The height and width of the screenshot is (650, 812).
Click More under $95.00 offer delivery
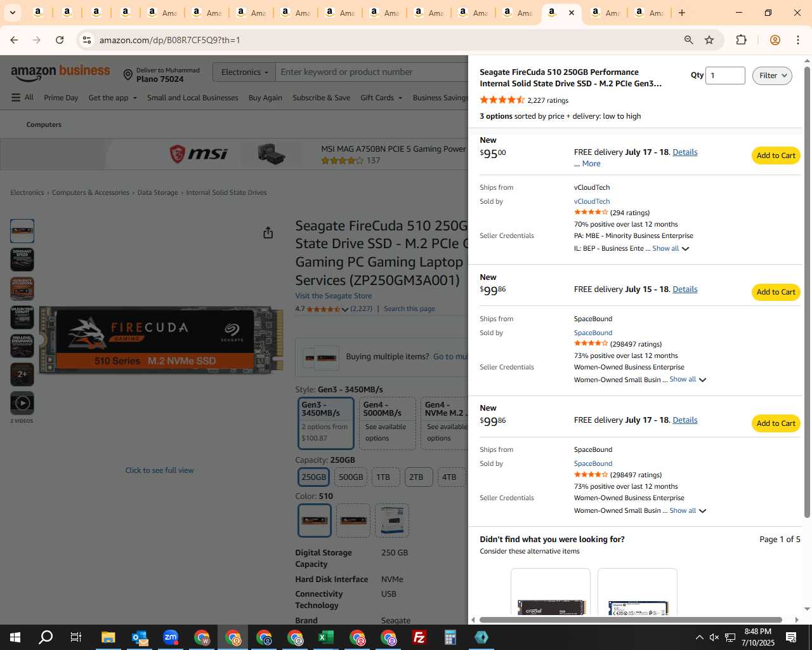click(591, 164)
